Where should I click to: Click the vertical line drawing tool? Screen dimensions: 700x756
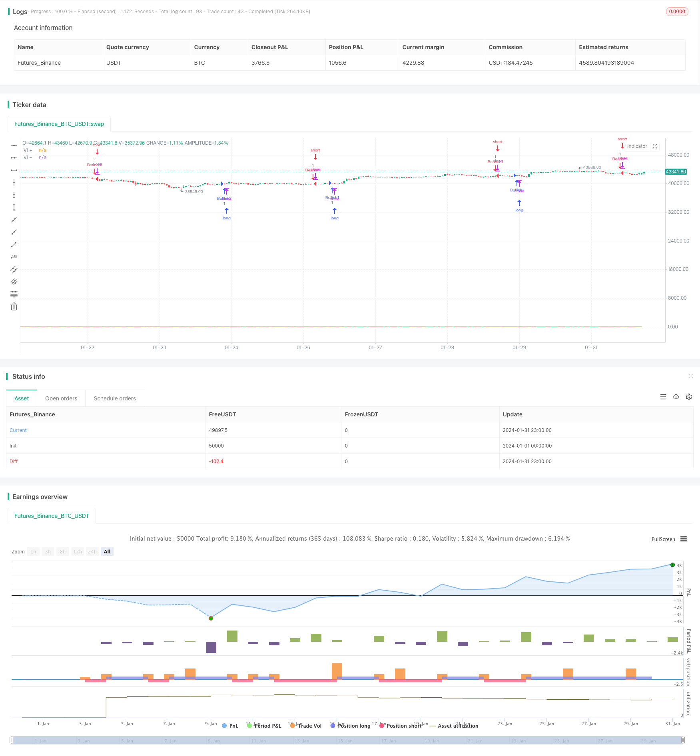[x=14, y=183]
